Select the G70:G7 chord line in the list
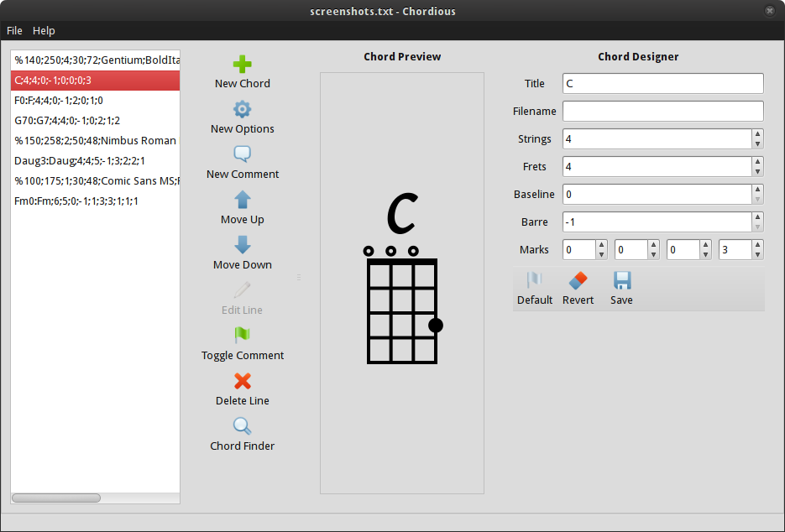This screenshot has width=785, height=532. pos(67,121)
